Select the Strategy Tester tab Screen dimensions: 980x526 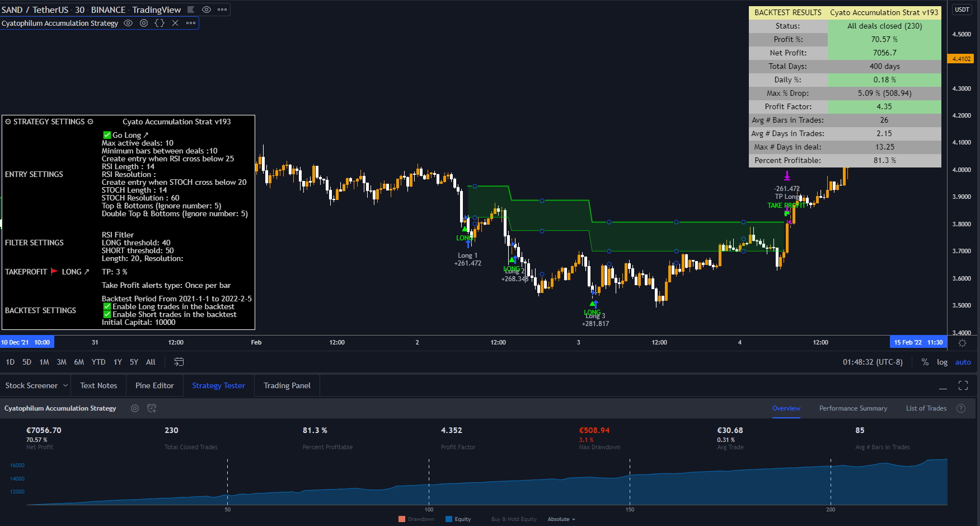218,385
